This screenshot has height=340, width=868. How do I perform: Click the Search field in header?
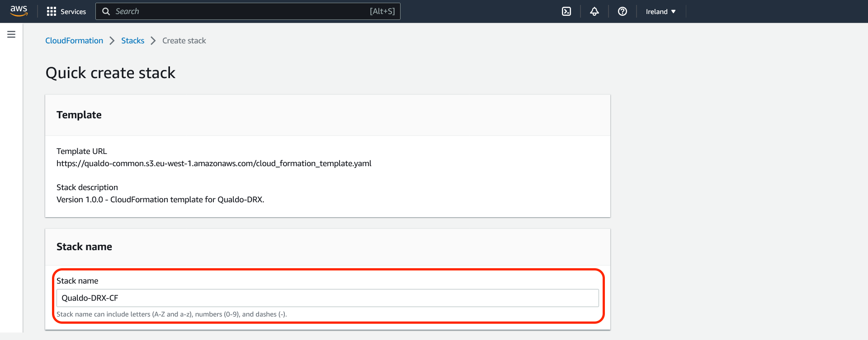[248, 11]
